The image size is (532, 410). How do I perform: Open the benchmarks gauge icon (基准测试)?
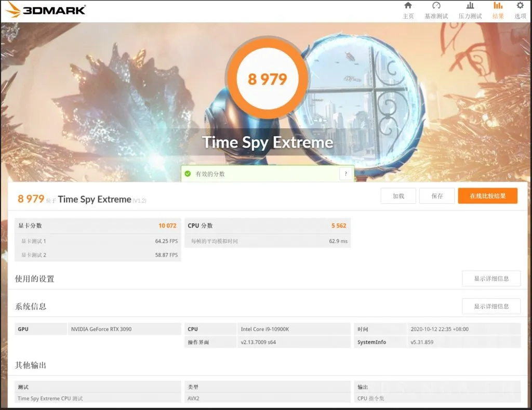click(x=436, y=5)
